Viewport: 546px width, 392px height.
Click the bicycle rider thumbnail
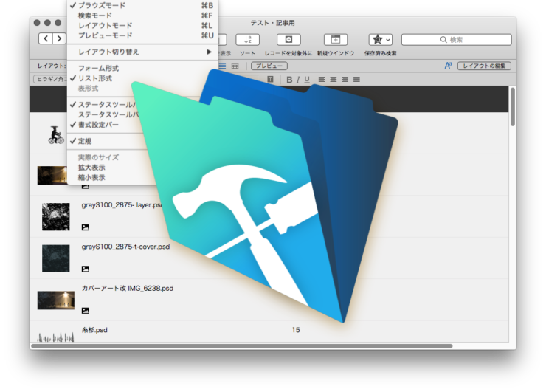tap(56, 135)
